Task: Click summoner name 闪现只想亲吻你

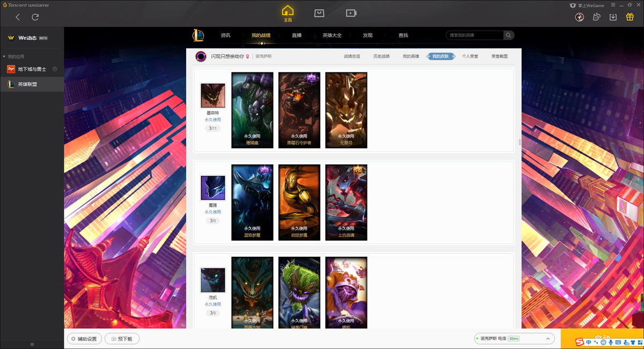Action: tap(227, 56)
